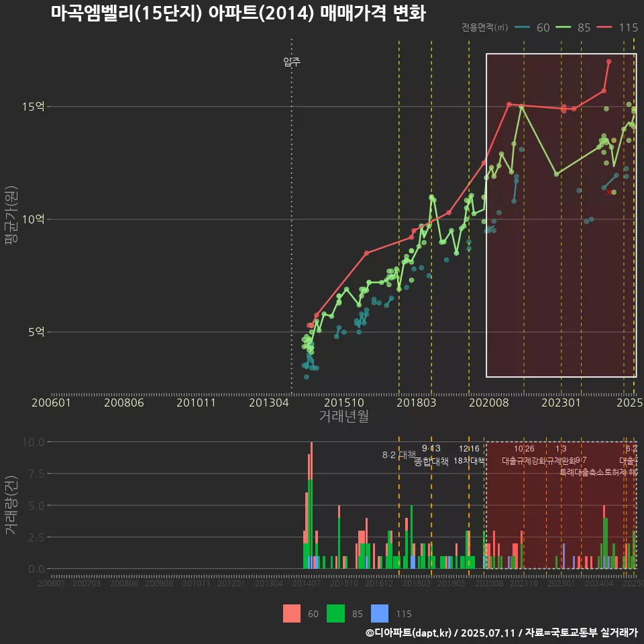Image resolution: width=644 pixels, height=644 pixels.
Task: Click the 5.0 volume axis label
Action: pyautogui.click(x=36, y=506)
